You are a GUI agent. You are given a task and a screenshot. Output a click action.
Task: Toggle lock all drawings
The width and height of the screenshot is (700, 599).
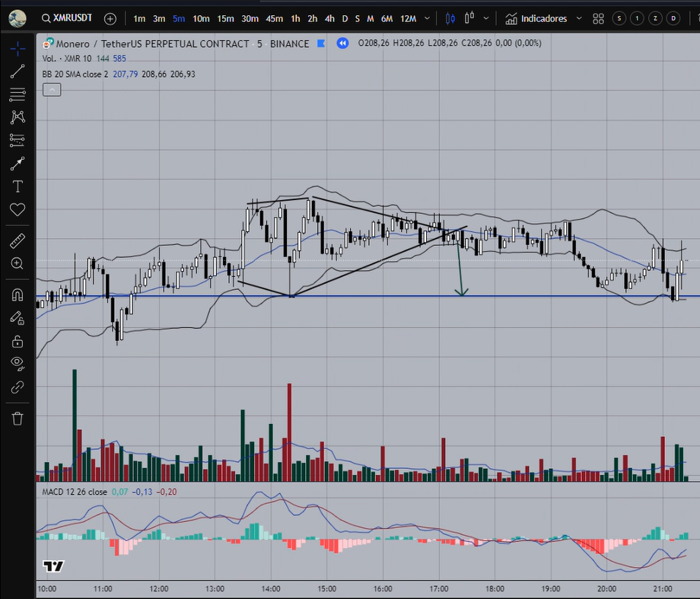17,341
